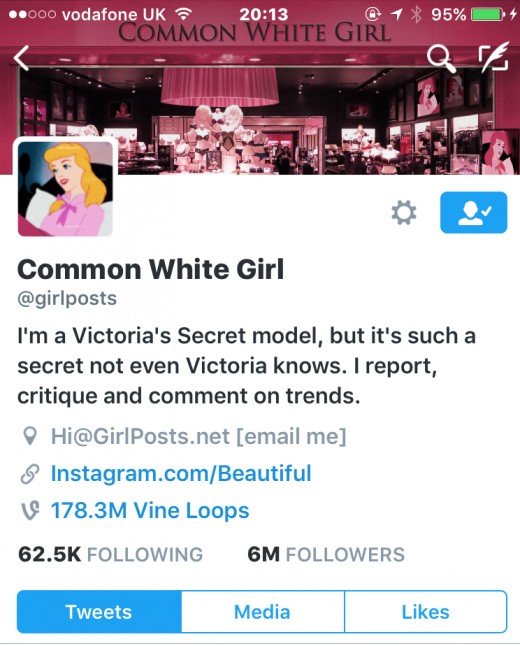Open profile settings gear icon

click(403, 213)
